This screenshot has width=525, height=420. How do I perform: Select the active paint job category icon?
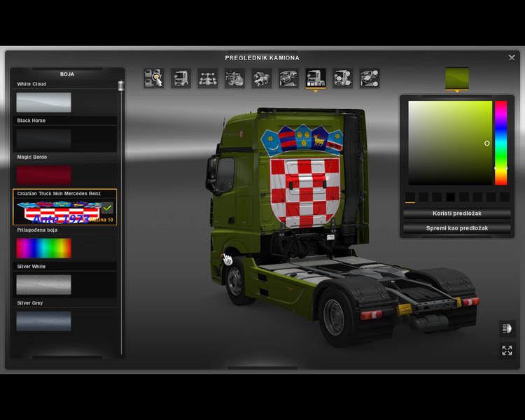(315, 78)
